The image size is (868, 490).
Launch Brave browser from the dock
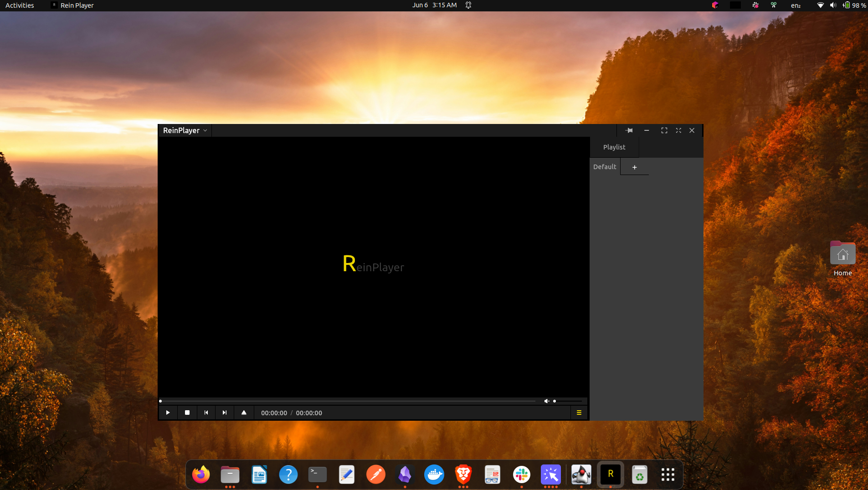(463, 475)
